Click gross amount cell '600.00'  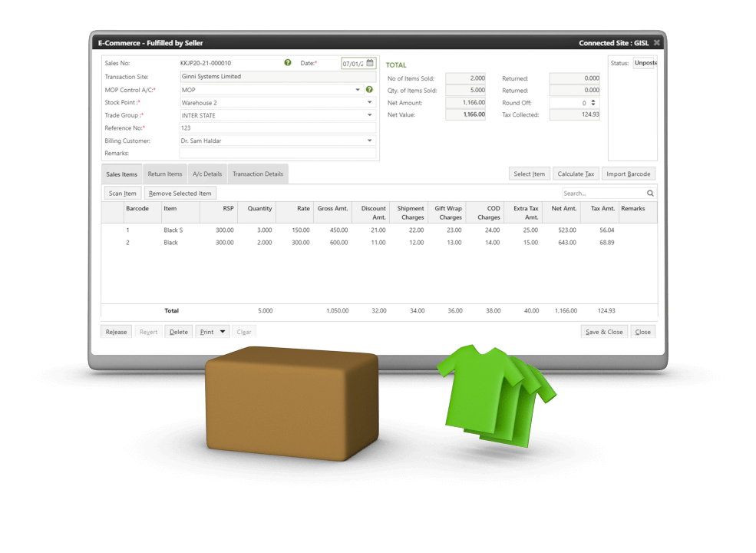coord(338,242)
